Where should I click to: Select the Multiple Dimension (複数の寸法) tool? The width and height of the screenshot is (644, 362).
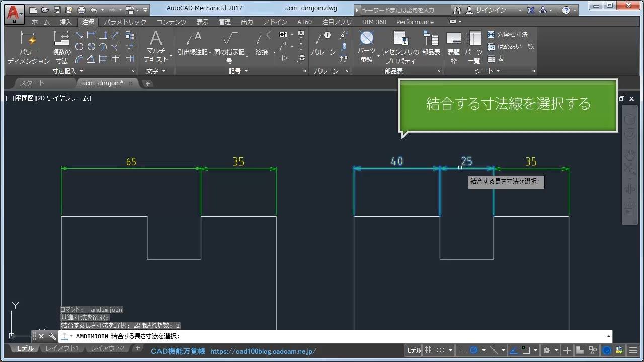(62, 47)
